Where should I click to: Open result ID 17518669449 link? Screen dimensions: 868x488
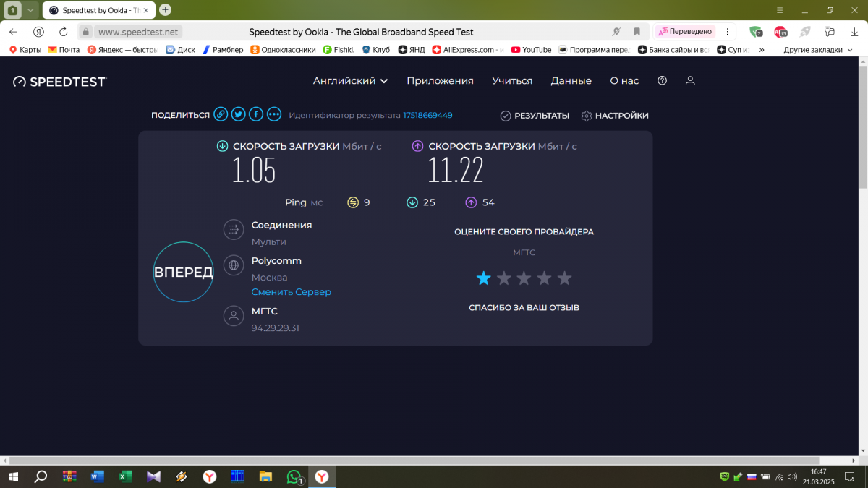(x=427, y=115)
